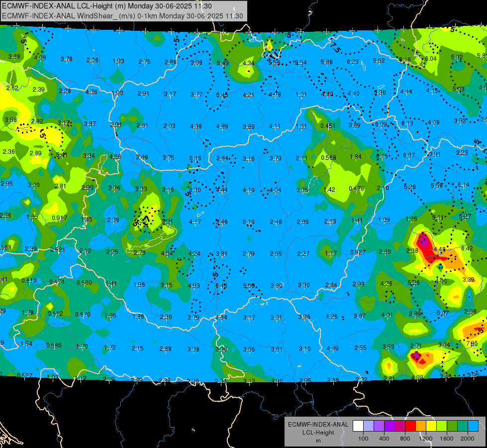This screenshot has width=487, height=448.
Task: Click the wind shear value 0.870
Action: point(83,315)
